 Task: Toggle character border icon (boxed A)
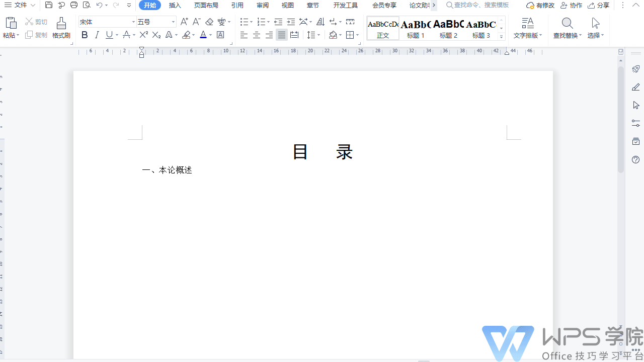click(220, 35)
